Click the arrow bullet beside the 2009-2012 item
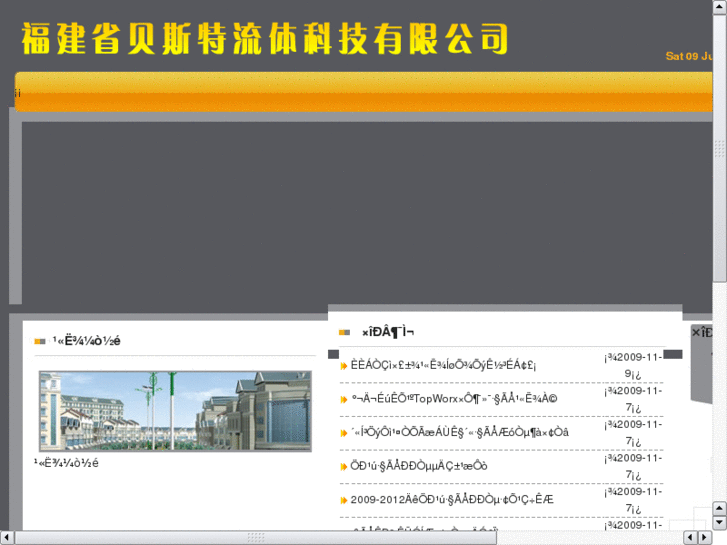The height and width of the screenshot is (545, 727). coord(344,500)
